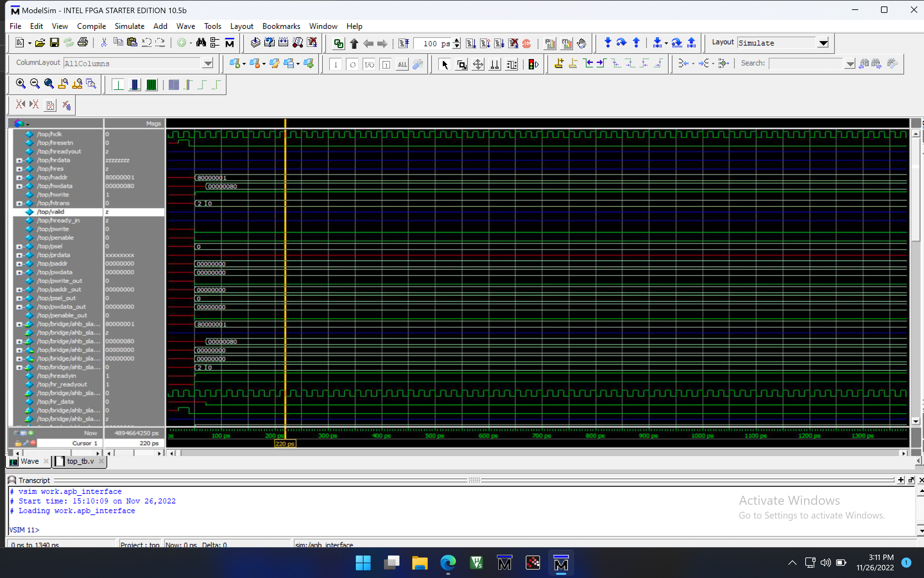
Task: Open the File menu
Action: point(15,26)
